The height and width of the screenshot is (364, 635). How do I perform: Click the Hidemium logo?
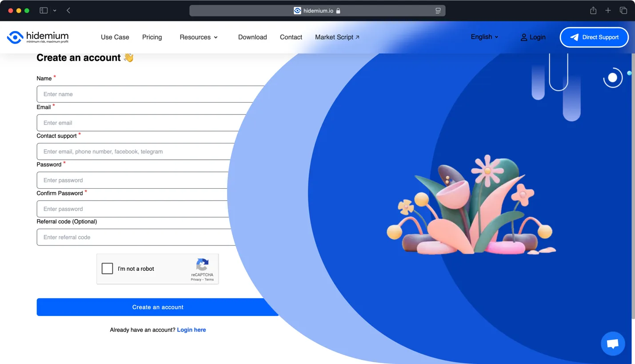38,37
